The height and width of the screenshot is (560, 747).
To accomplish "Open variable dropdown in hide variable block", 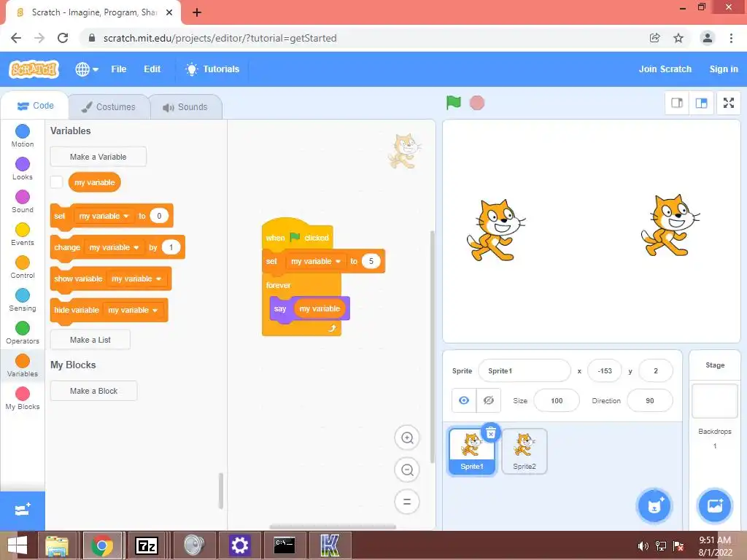I will tap(133, 310).
